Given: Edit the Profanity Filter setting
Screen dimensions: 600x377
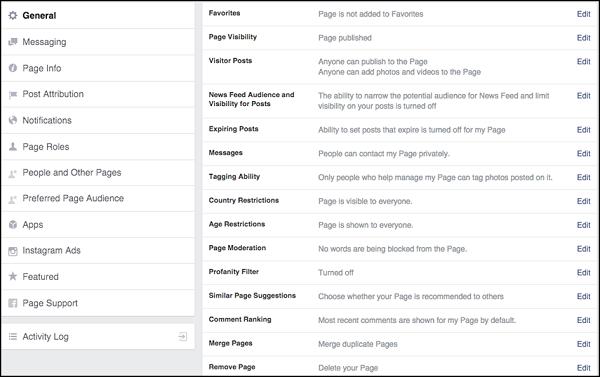Looking at the screenshot, I should point(584,273).
